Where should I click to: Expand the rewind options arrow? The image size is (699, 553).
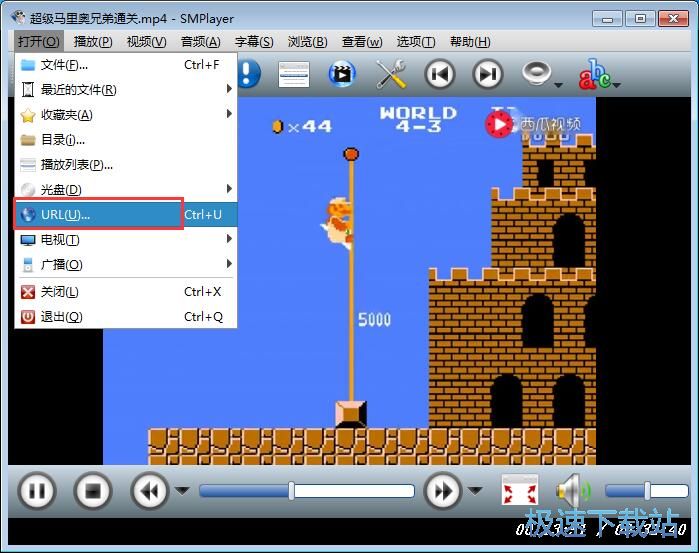click(x=181, y=491)
